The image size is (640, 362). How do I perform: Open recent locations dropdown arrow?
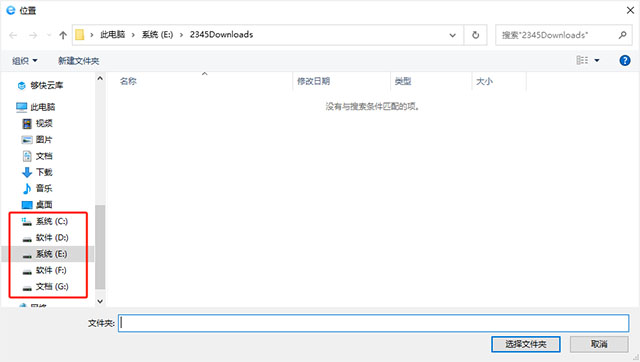[49, 36]
